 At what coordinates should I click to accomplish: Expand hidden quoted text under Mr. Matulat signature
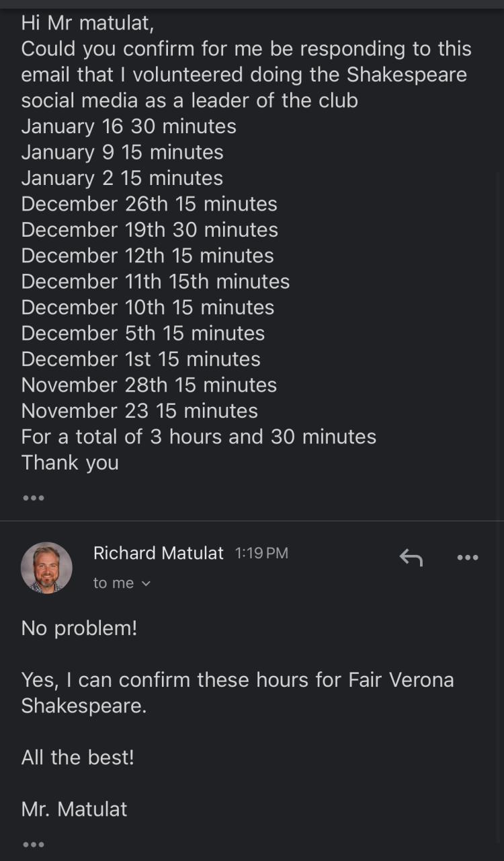pos(33,844)
